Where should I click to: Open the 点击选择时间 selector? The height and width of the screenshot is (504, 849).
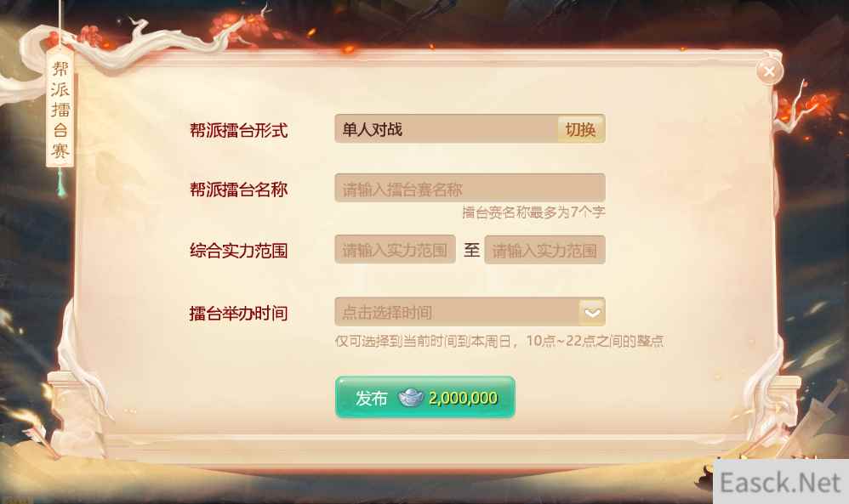(x=470, y=312)
